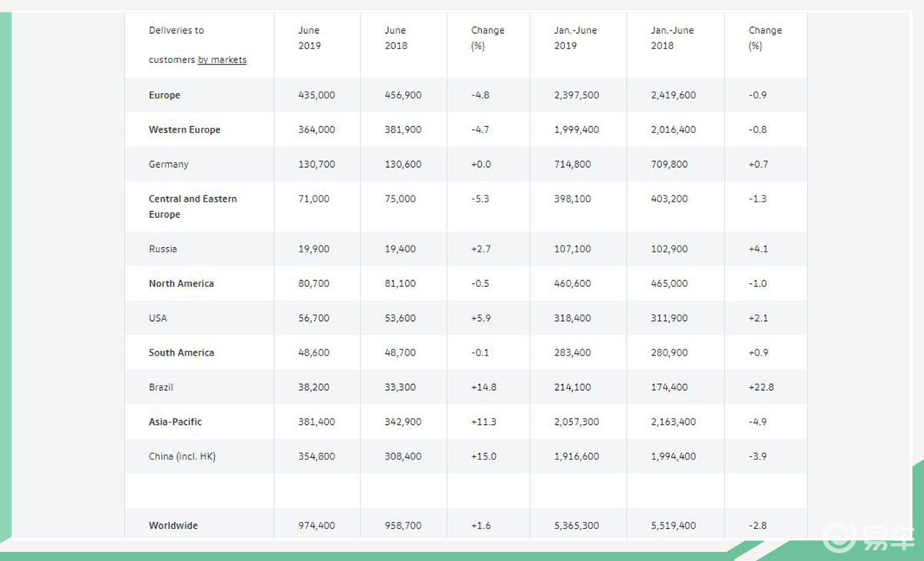Click the Russia row label

pos(162,249)
